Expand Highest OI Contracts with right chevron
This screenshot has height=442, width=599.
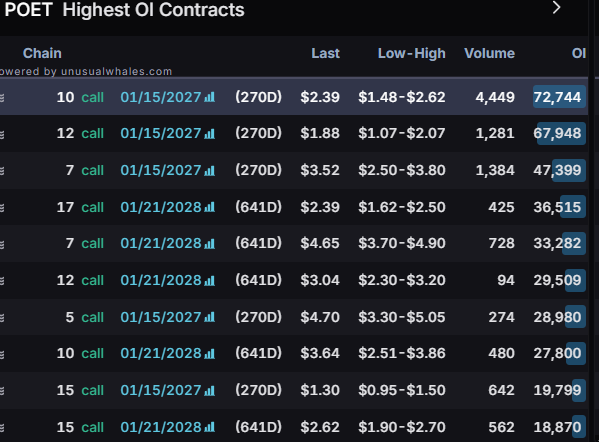tap(557, 8)
